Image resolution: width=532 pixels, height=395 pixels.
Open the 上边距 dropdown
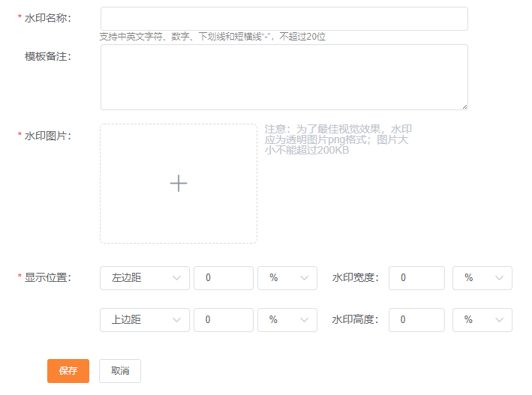click(145, 320)
